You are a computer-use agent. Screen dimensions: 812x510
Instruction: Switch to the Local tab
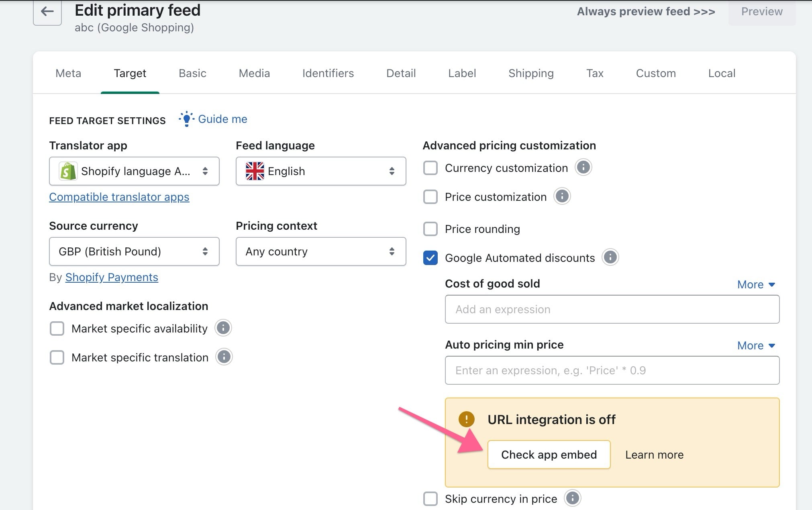pyautogui.click(x=722, y=73)
